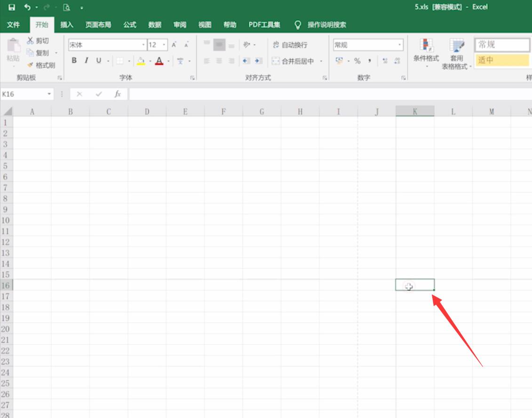532x418 pixels.
Task: Apply borders with the border icon
Action: (120, 61)
